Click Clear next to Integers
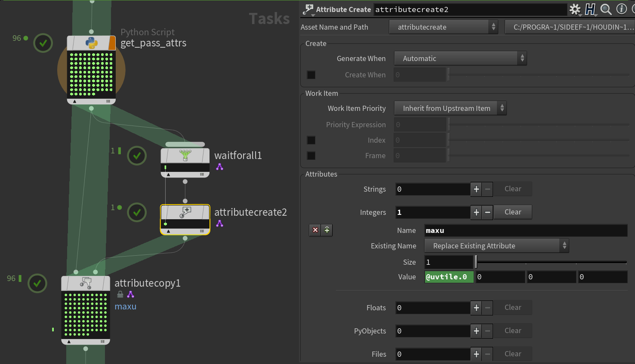 tap(512, 212)
